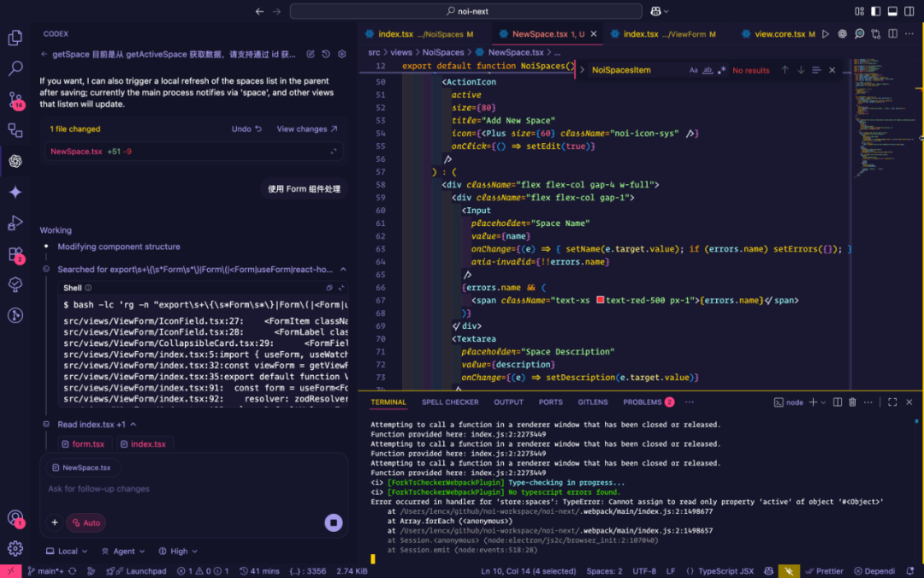Open Manage gear at bottom of activity bar
This screenshot has width=924, height=578.
[15, 549]
